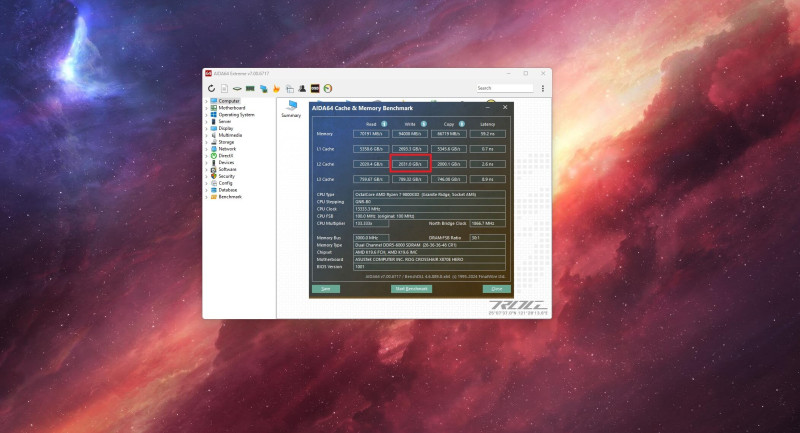The height and width of the screenshot is (433, 800).
Task: Click the person silhouette toolbar icon
Action: pos(302,88)
